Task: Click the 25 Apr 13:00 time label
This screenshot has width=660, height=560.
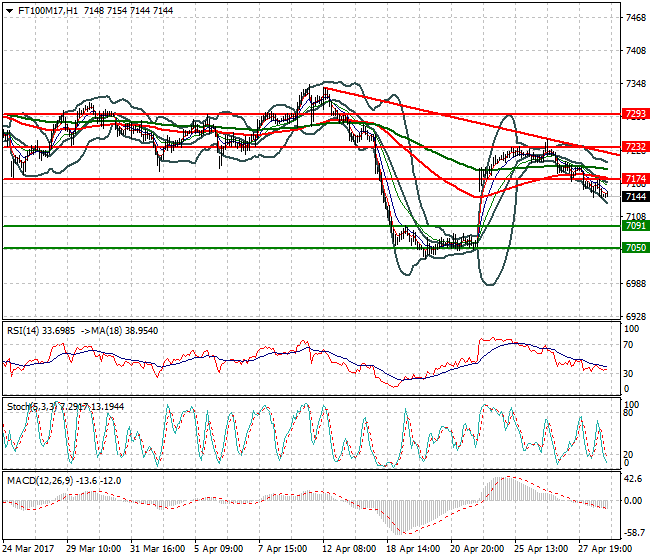Action: (x=541, y=549)
